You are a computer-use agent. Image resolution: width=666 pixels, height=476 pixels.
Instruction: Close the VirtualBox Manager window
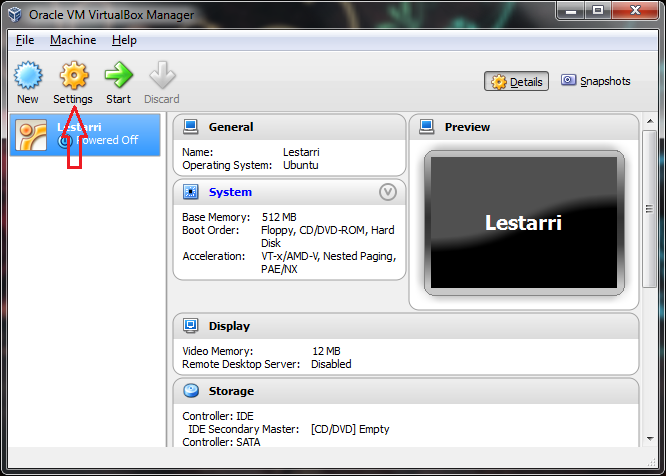click(x=635, y=11)
